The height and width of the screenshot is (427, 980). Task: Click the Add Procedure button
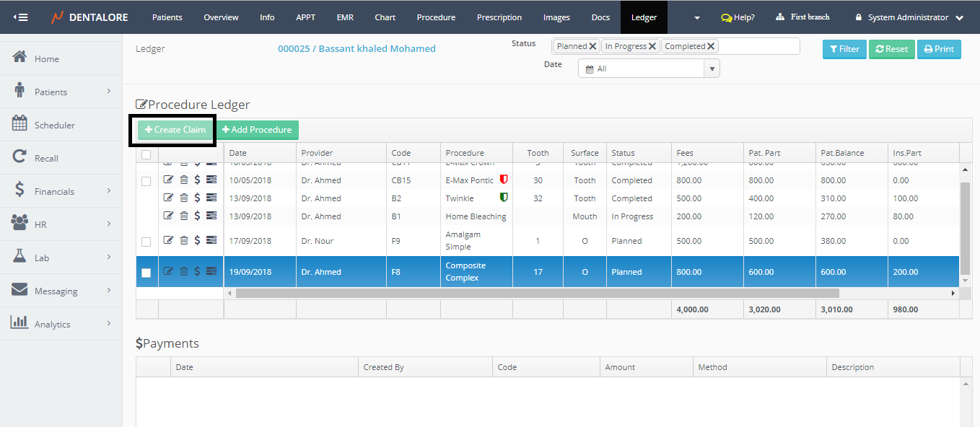coord(257,130)
